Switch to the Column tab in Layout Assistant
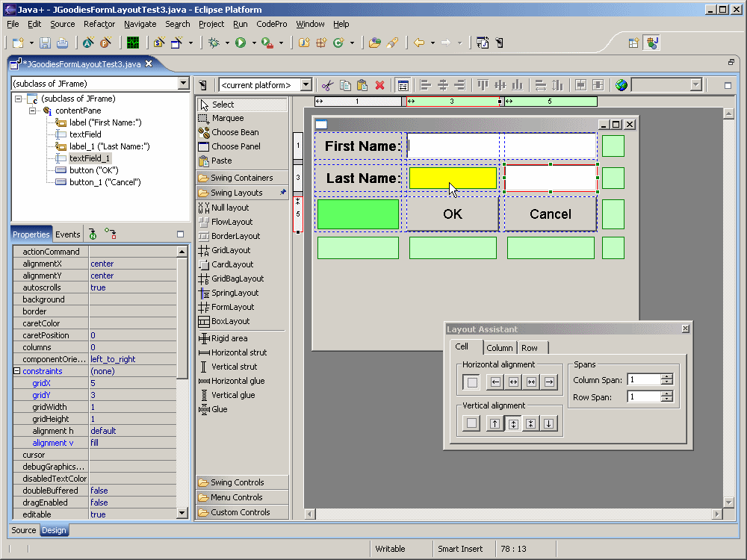 click(499, 348)
